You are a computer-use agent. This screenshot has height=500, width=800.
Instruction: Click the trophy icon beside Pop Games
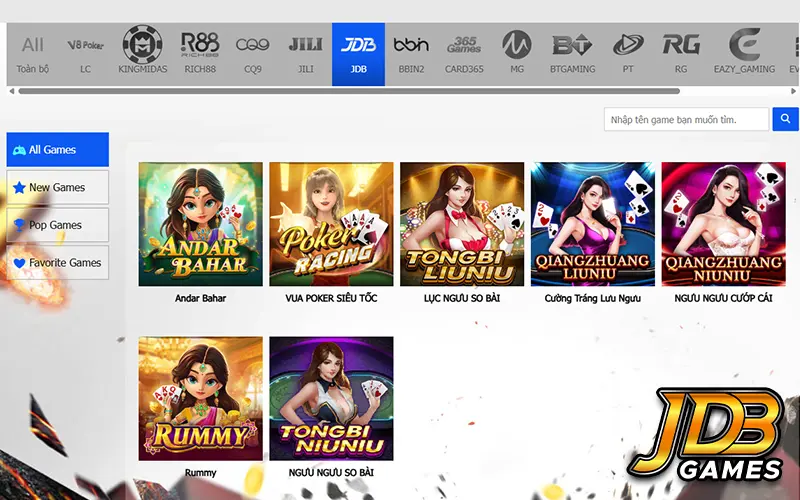(19, 225)
